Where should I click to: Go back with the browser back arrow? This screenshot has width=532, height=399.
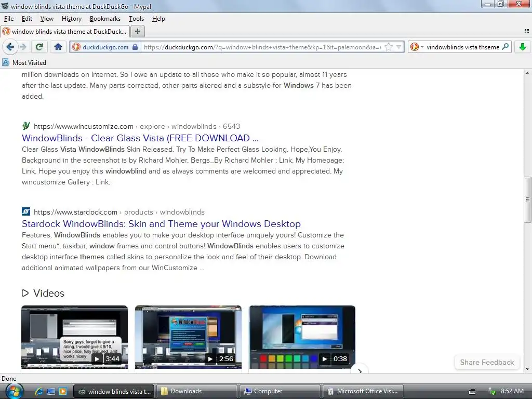(10, 47)
